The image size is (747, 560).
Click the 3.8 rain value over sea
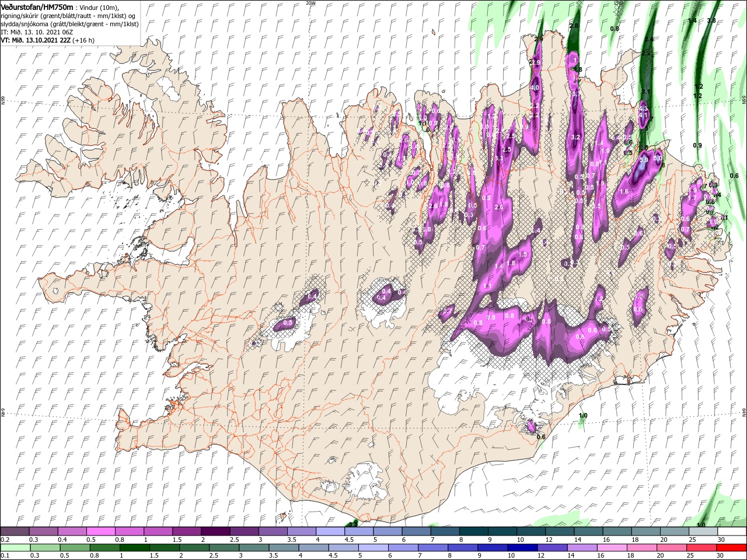[x=711, y=20]
